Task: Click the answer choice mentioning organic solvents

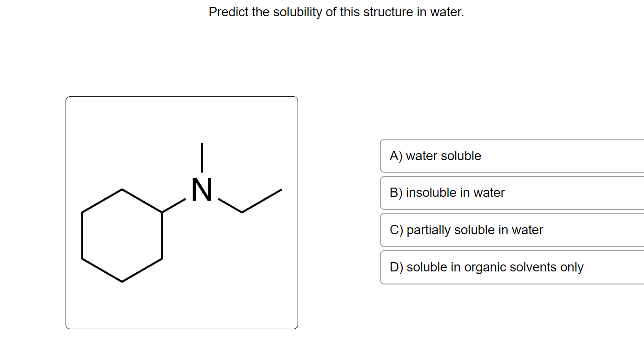Action: [487, 267]
